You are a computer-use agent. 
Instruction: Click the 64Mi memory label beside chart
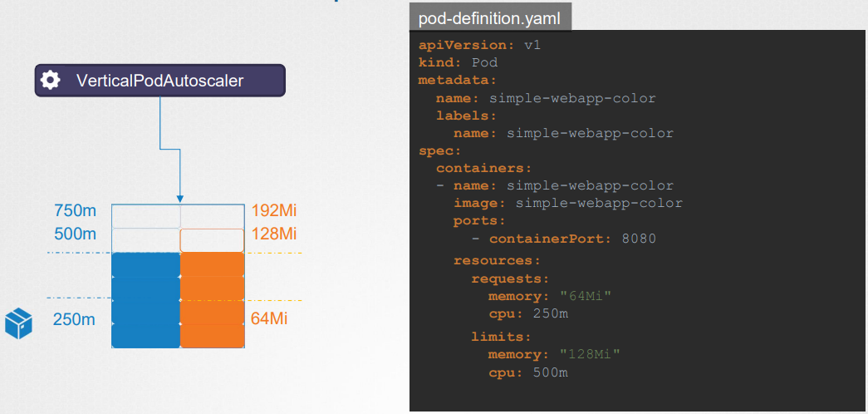[269, 319]
